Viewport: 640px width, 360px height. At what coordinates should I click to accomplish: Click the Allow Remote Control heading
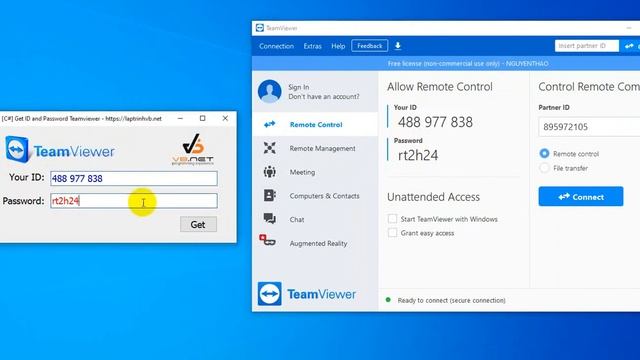click(440, 87)
